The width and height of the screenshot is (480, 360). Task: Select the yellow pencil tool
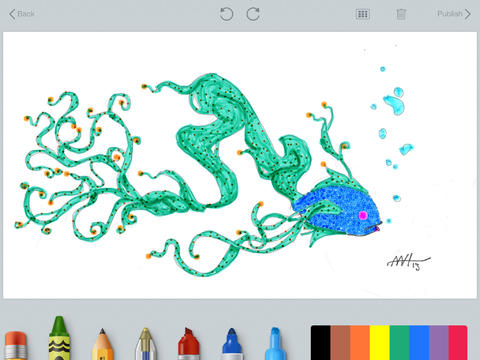point(102,344)
